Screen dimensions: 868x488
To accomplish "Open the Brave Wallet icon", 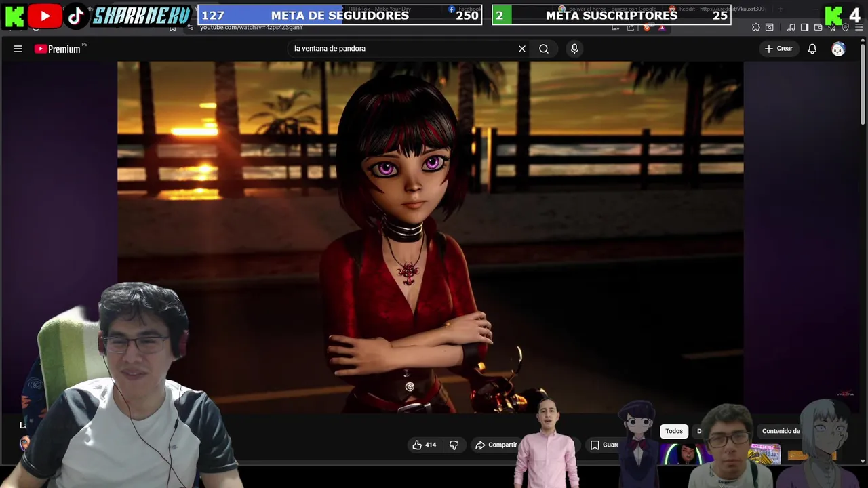I will click(x=818, y=27).
